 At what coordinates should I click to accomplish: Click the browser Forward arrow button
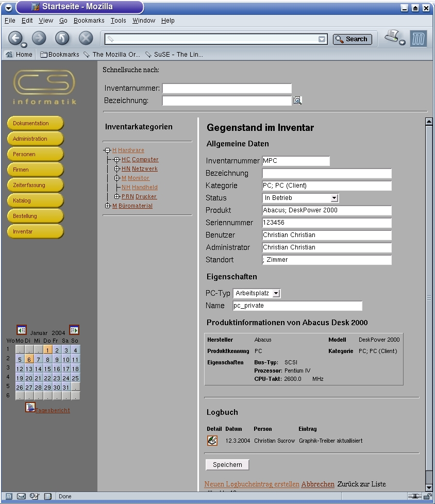pyautogui.click(x=39, y=38)
